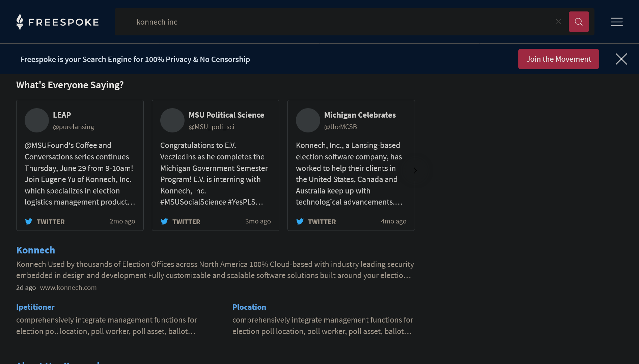Open MSU Political Science author name
This screenshot has height=364, width=639.
coord(226,115)
